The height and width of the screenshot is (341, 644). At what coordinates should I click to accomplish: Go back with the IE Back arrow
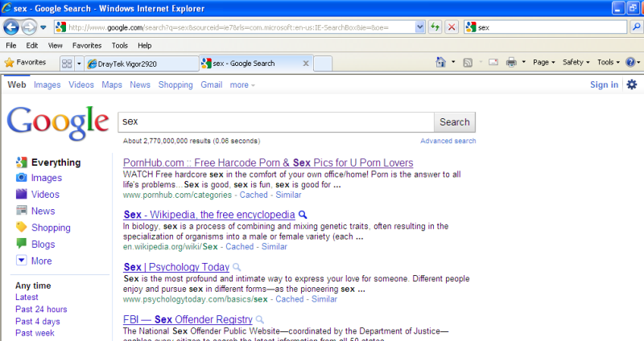coord(11,27)
